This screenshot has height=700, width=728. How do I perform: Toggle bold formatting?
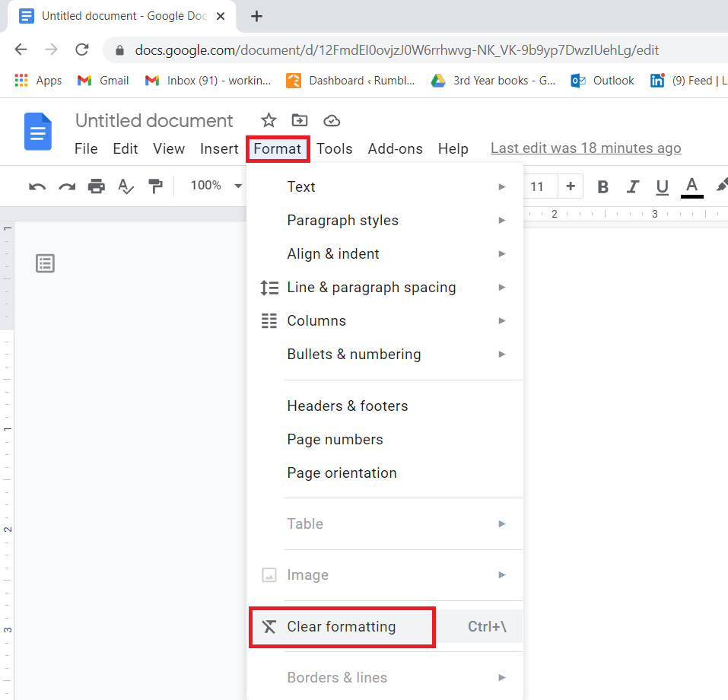click(x=602, y=186)
